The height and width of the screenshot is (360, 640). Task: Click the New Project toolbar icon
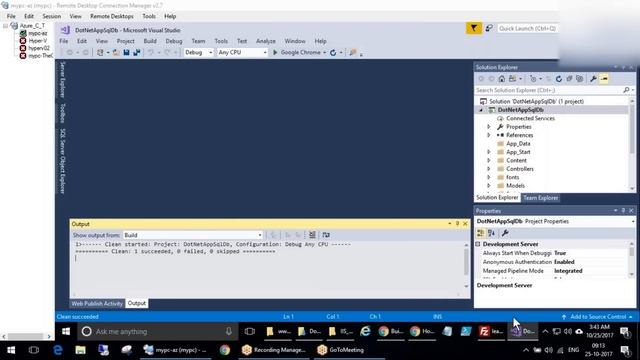pyautogui.click(x=100, y=53)
